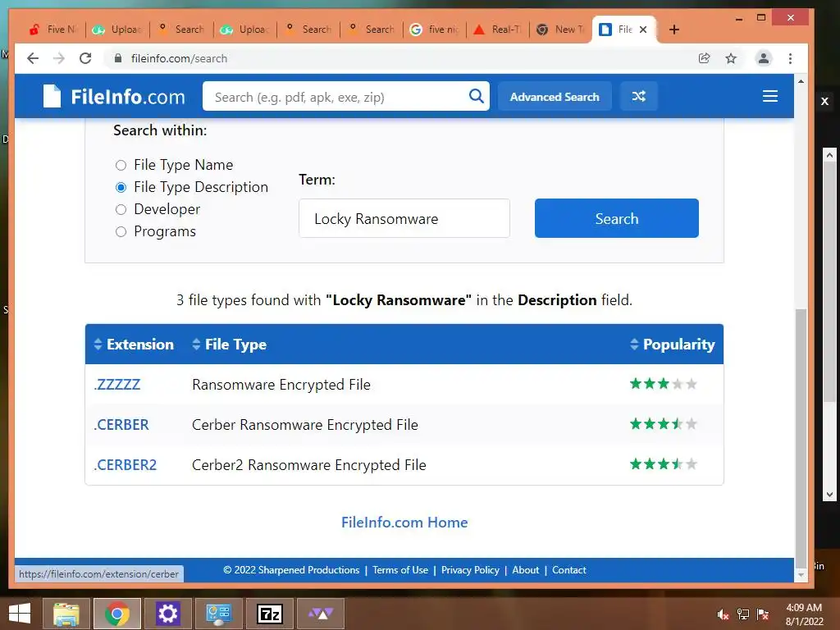Click Ransomware Encrypted File text in .ZZZZZ row
The height and width of the screenshot is (630, 840).
point(281,385)
